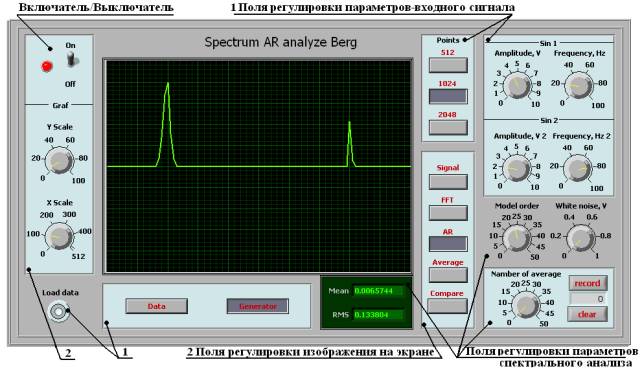Click the Model order knob
The height and width of the screenshot is (373, 642).
[516, 237]
